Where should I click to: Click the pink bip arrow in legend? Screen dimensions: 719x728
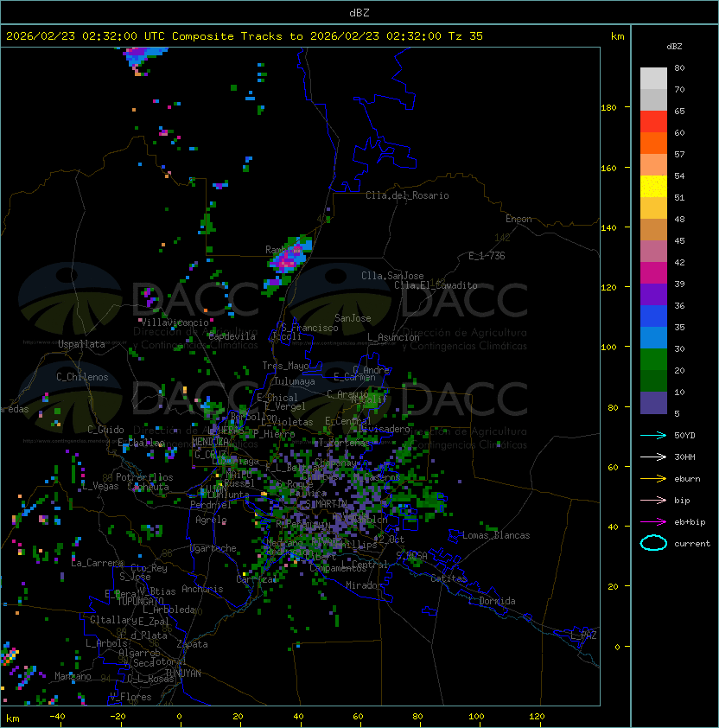(653, 501)
